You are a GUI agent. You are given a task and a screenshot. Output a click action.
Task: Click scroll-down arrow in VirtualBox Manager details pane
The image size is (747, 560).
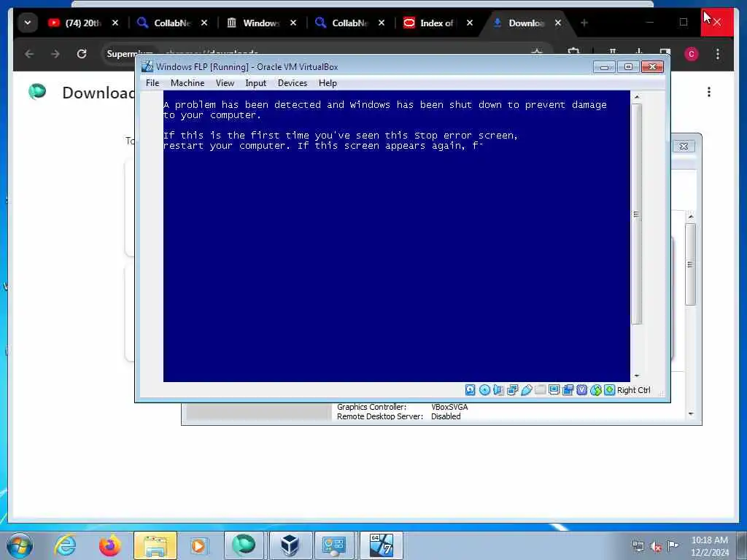pyautogui.click(x=691, y=414)
